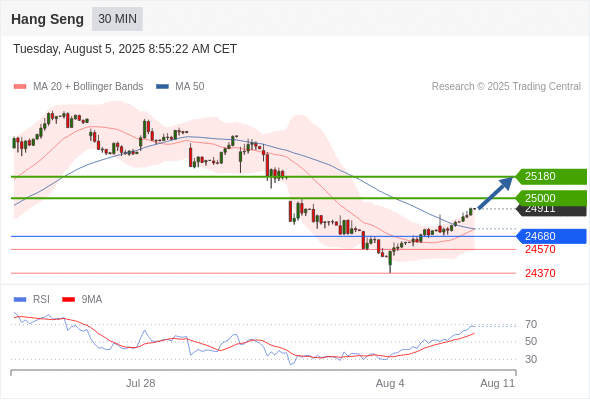
Task: Click the blue MA 50 legend swatch
Action: [162, 87]
